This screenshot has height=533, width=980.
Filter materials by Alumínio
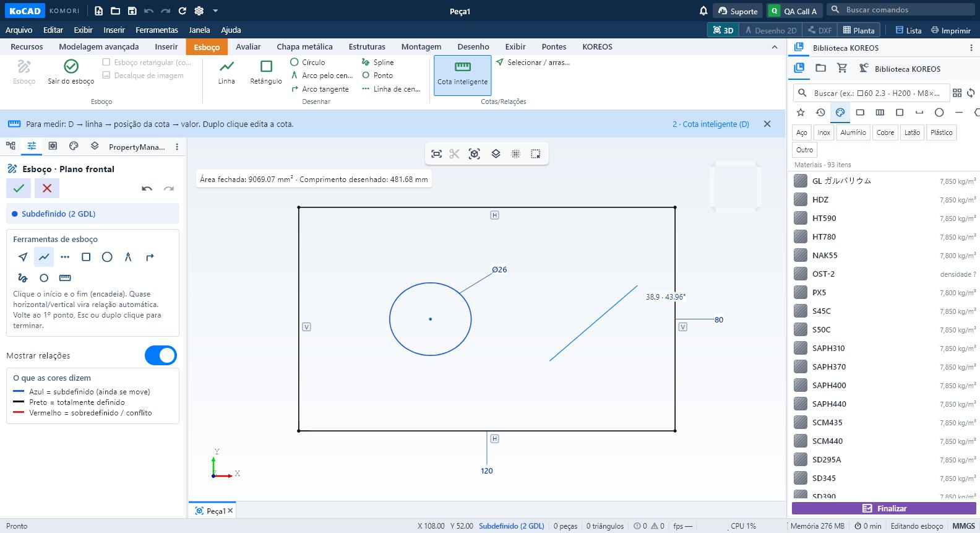(853, 132)
